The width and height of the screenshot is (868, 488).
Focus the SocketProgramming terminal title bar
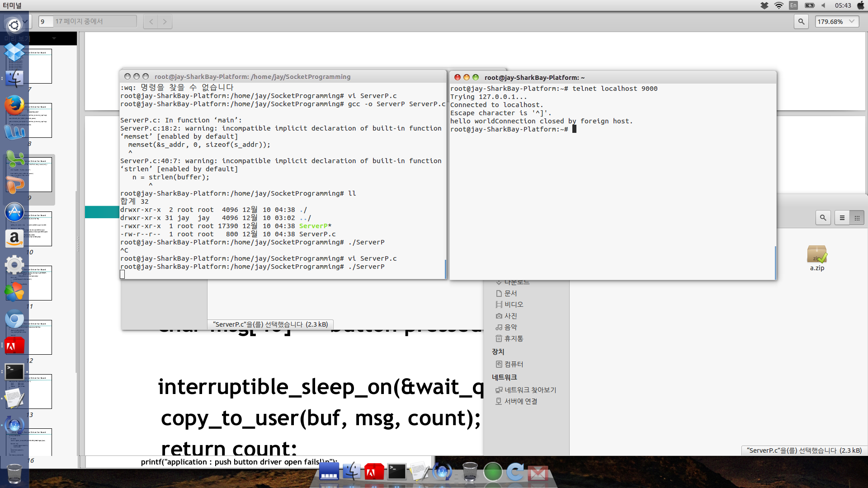click(x=283, y=76)
